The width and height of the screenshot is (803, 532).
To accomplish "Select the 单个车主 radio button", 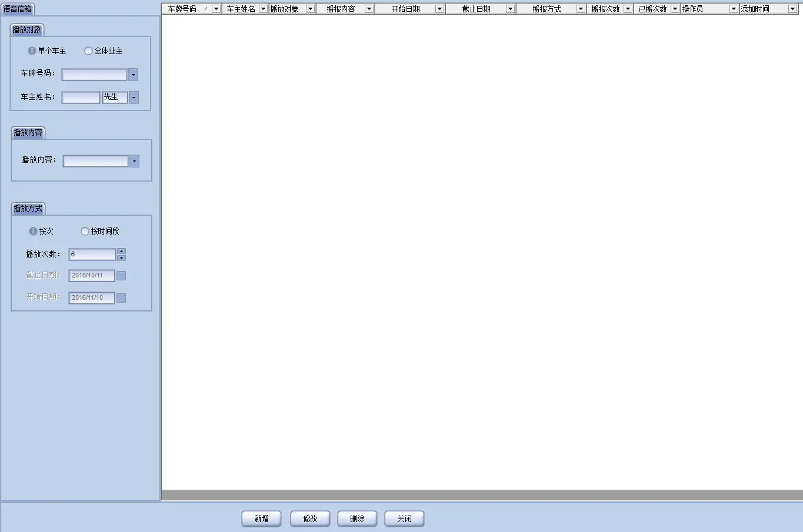I will pyautogui.click(x=32, y=51).
